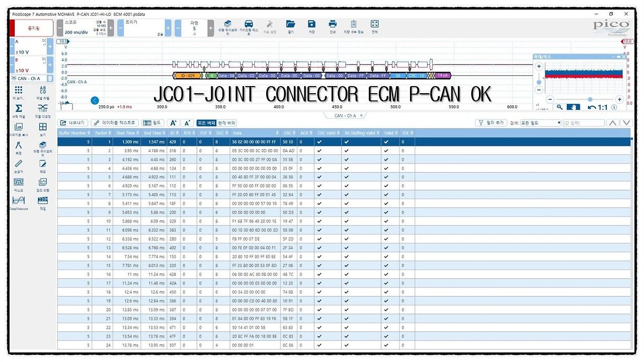Sort table by Start Time column
The height and width of the screenshot is (362, 644).
point(127,133)
